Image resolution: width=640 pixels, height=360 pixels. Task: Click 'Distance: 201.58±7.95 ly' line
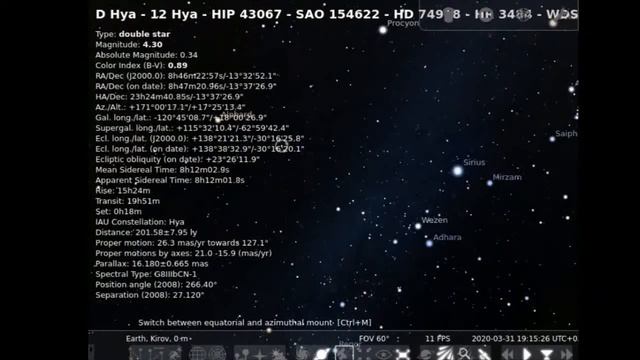point(146,233)
